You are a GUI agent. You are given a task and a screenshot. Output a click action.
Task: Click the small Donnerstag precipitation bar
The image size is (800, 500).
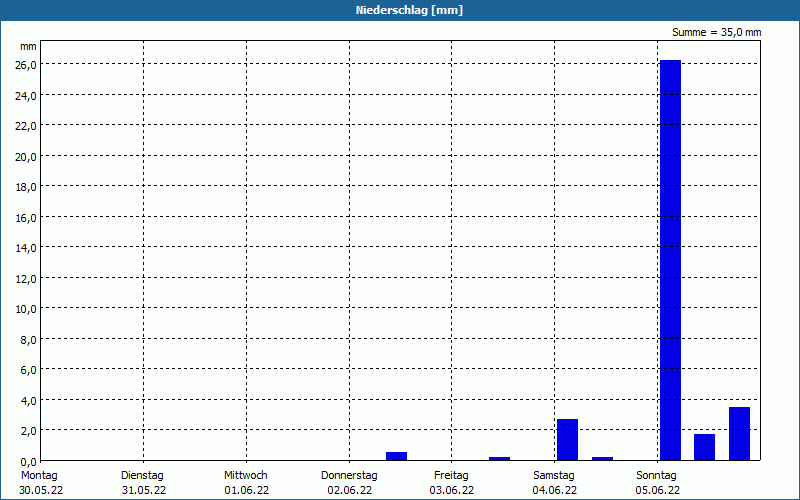point(396,456)
